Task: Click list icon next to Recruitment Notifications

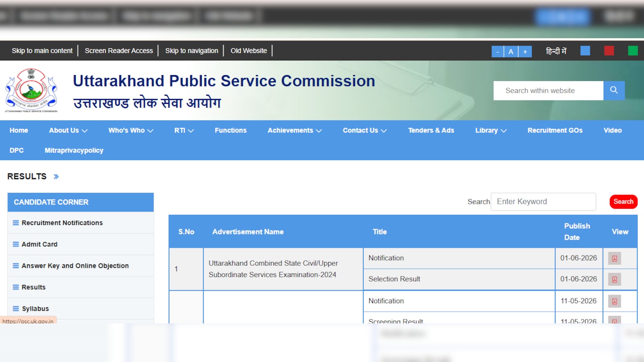Action: [x=16, y=223]
